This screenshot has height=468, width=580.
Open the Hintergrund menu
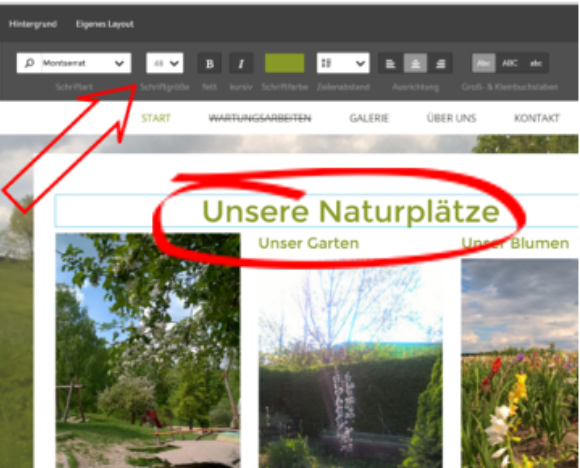(33, 24)
